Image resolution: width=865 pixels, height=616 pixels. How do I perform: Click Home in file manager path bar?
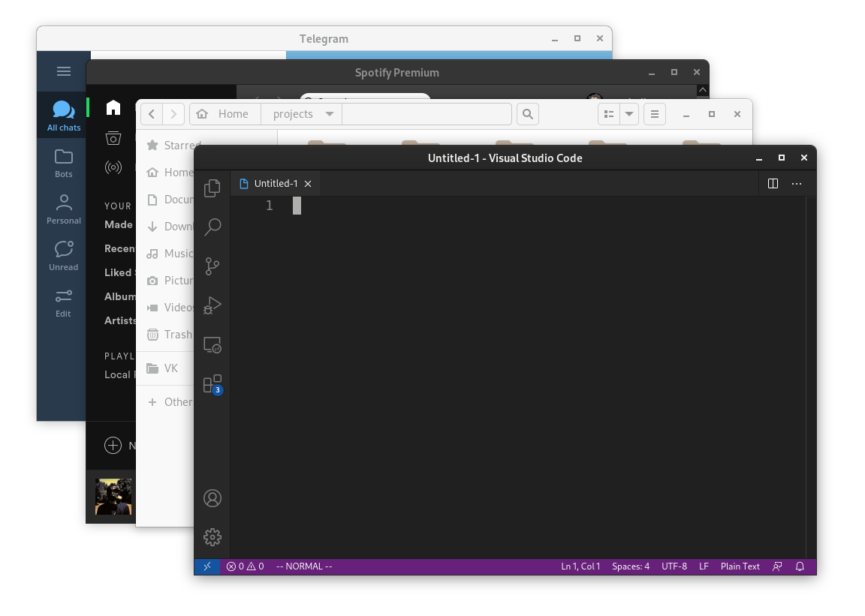(225, 114)
